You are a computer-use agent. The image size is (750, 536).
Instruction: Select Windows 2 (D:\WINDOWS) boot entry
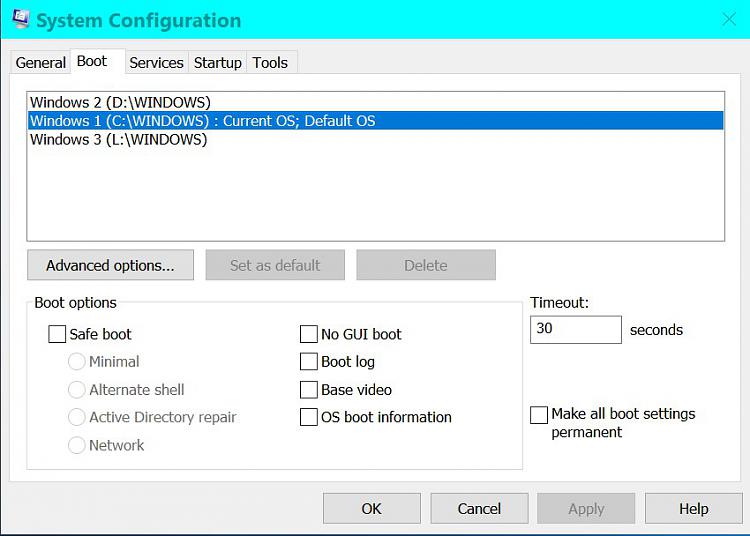[375, 102]
